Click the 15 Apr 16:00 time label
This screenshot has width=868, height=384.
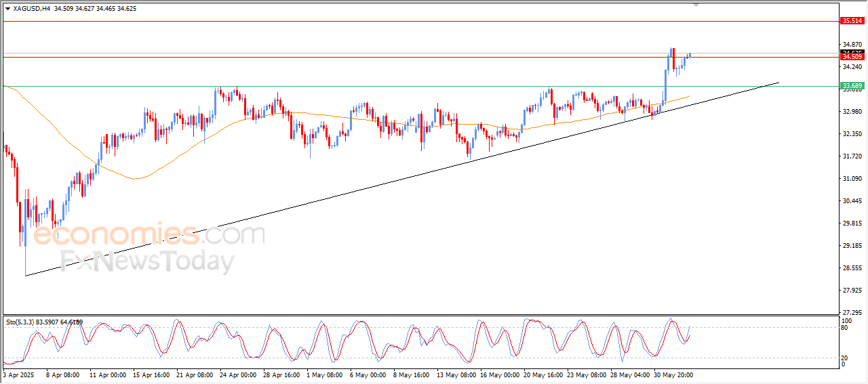click(x=151, y=374)
